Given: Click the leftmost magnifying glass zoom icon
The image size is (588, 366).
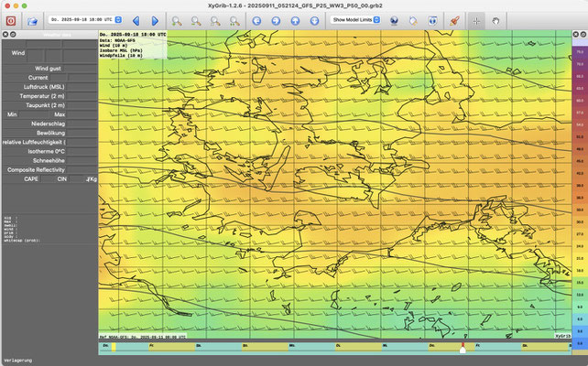Looking at the screenshot, I should click(x=177, y=19).
